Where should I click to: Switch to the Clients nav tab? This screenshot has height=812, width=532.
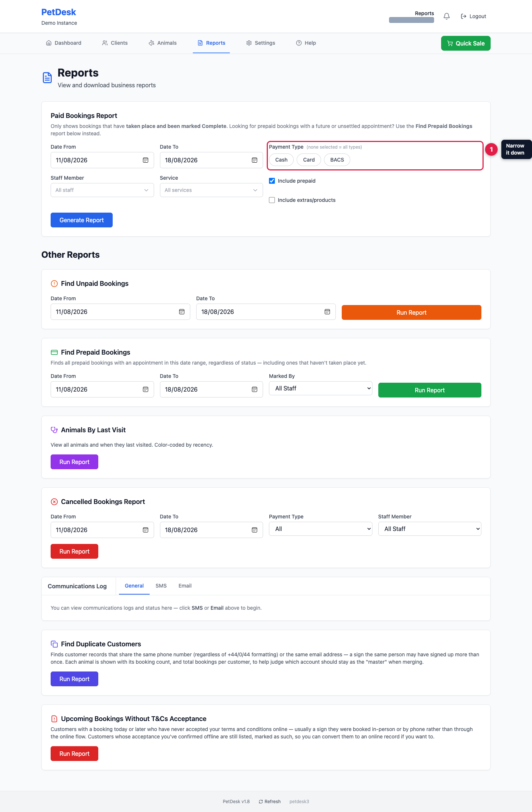pyautogui.click(x=115, y=43)
